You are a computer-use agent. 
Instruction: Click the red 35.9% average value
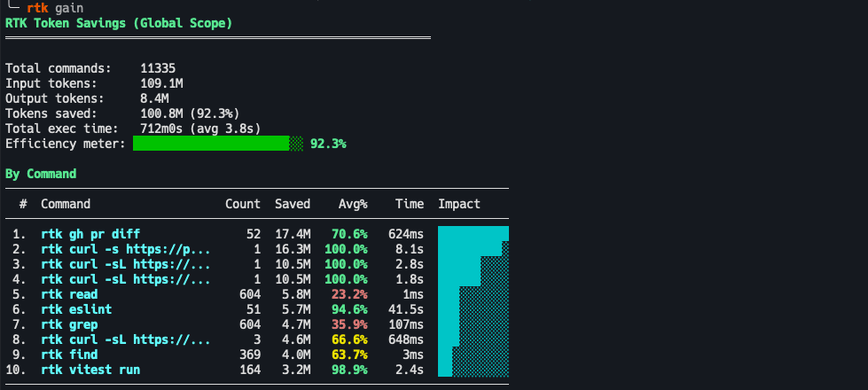coord(349,324)
